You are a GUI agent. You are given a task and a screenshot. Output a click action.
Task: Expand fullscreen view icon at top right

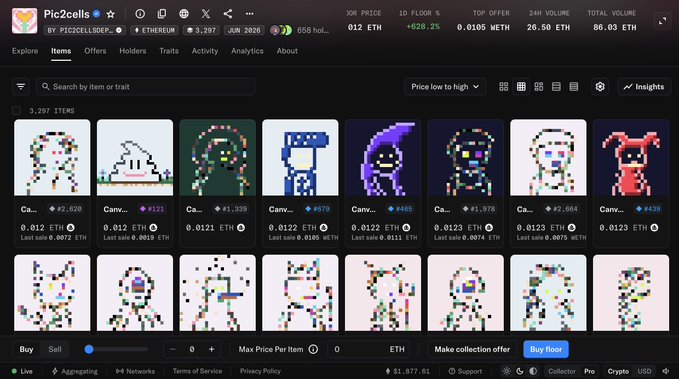[x=663, y=21]
